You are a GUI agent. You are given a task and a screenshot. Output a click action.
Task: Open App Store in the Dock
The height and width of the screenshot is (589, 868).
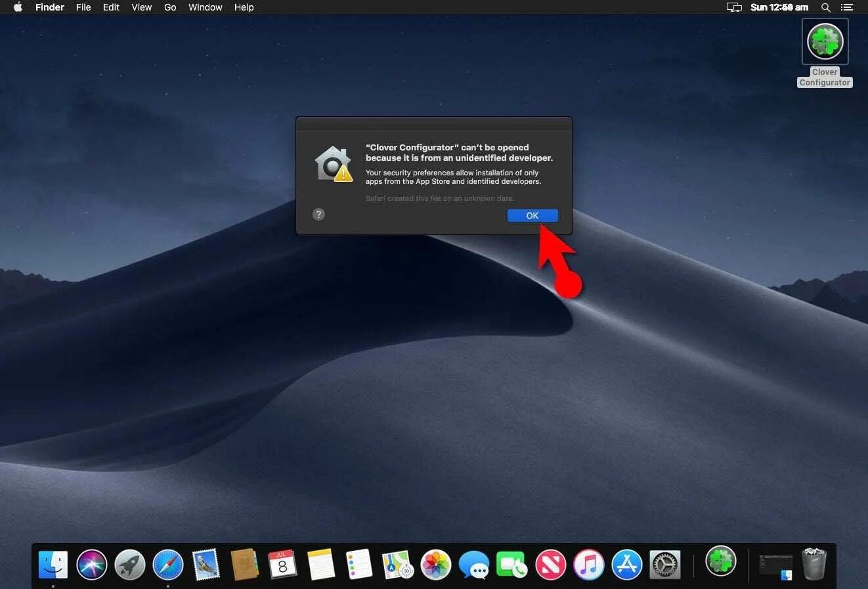[627, 565]
